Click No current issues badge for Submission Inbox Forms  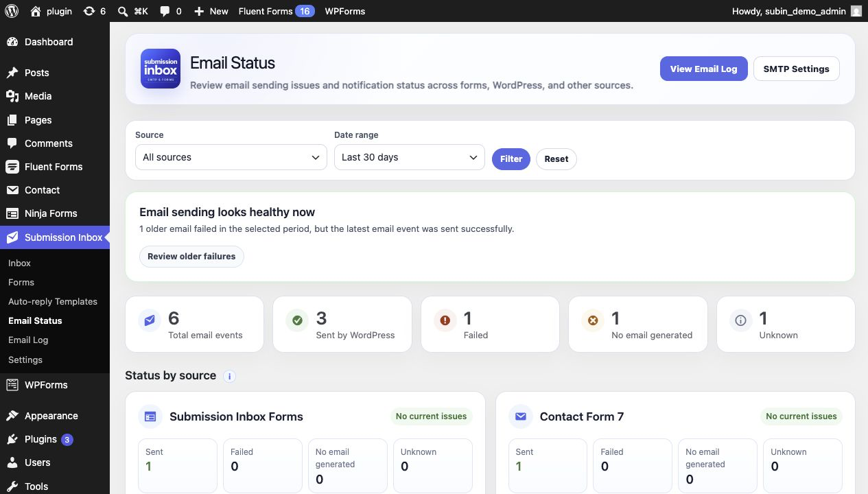click(x=432, y=416)
